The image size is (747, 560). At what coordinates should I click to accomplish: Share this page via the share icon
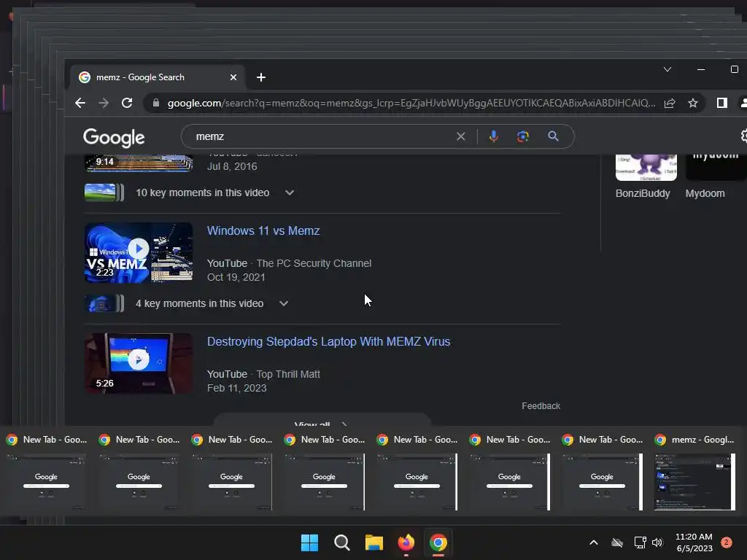click(670, 103)
